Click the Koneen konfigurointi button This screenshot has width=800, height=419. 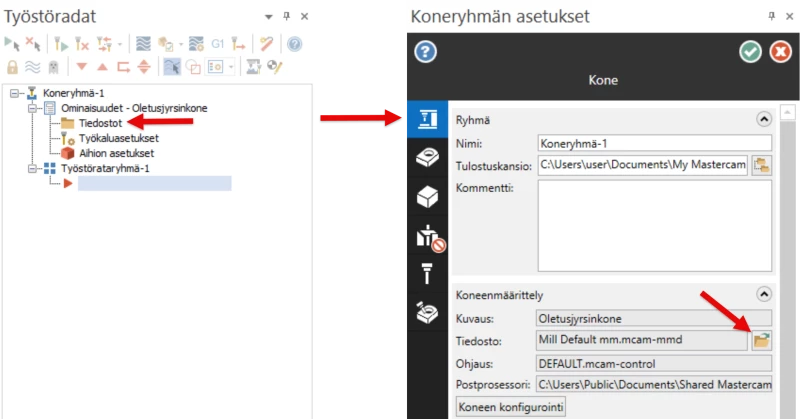pos(511,407)
